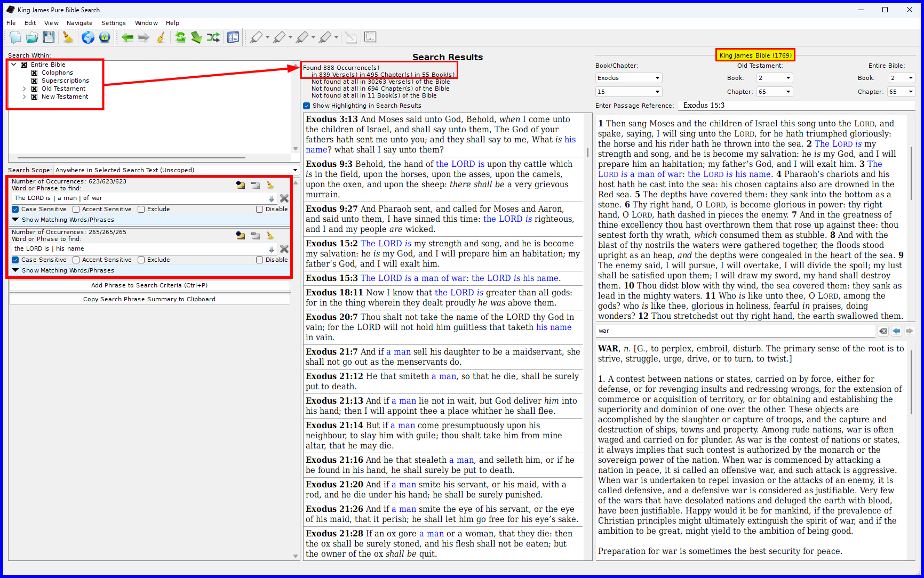Click the green refresh arrows icon
The image size is (924, 578).
tap(180, 37)
